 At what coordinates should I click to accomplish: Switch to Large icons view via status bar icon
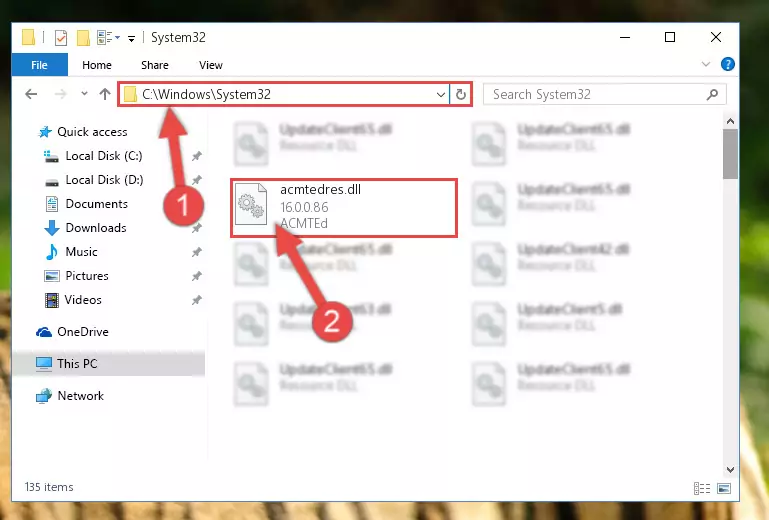[x=724, y=489]
